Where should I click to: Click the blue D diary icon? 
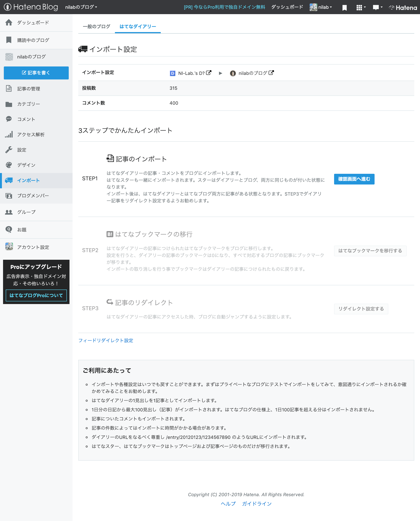tap(173, 73)
